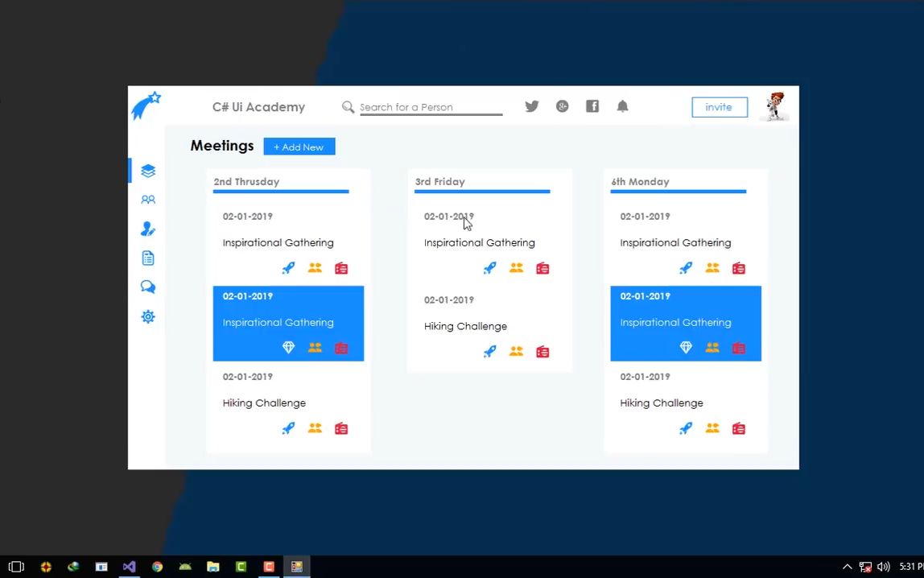Open the Facebook icon in the header

592,106
